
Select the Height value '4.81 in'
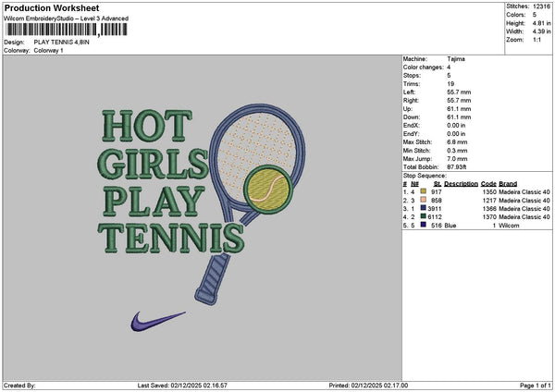pos(541,23)
